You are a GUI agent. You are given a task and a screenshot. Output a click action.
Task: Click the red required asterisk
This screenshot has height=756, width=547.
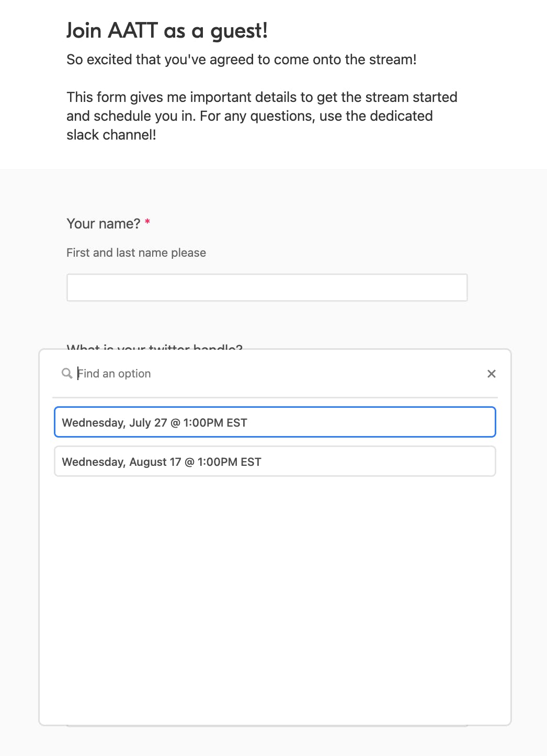coord(147,223)
